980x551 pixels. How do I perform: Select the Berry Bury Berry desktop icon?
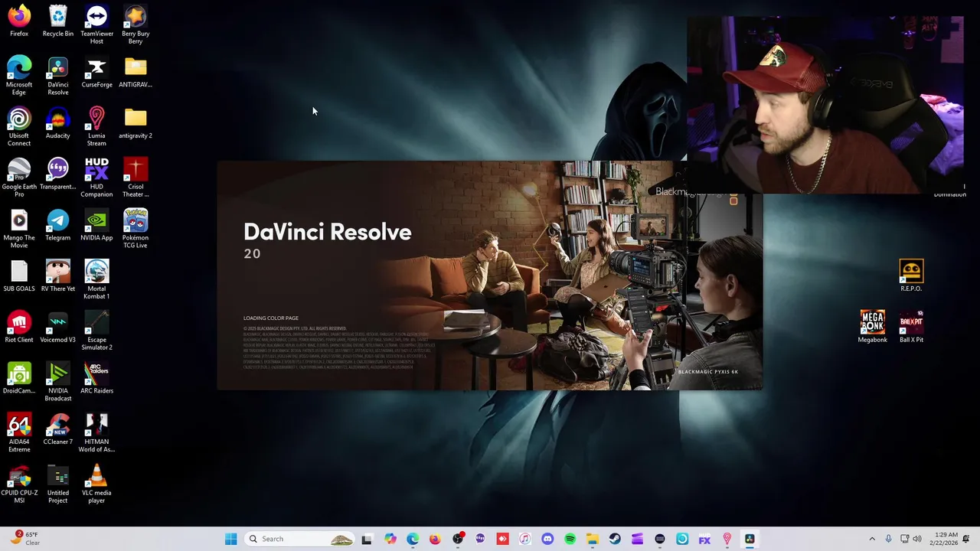coord(136,24)
